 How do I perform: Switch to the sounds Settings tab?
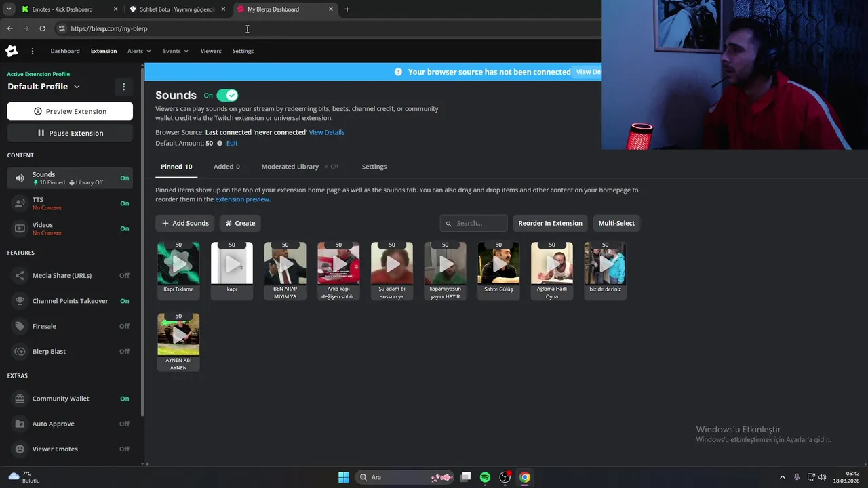pyautogui.click(x=374, y=167)
